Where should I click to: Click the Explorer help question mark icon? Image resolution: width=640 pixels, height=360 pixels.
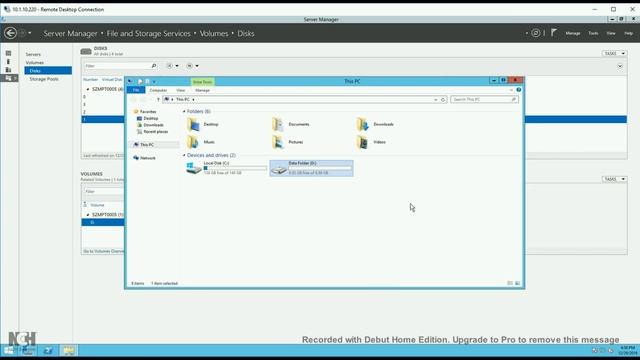[518, 90]
